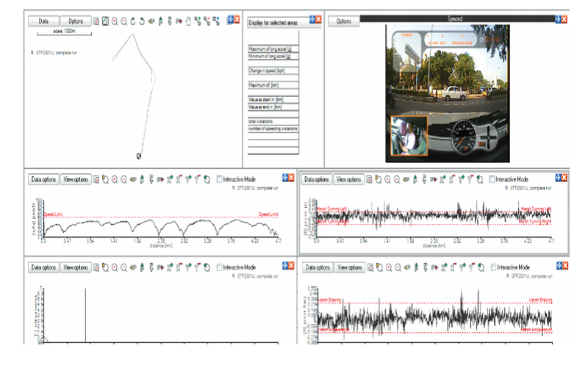Image resolution: width=588 pixels, height=368 pixels.
Task: Click the driver camera inset in the video
Action: coord(409,136)
